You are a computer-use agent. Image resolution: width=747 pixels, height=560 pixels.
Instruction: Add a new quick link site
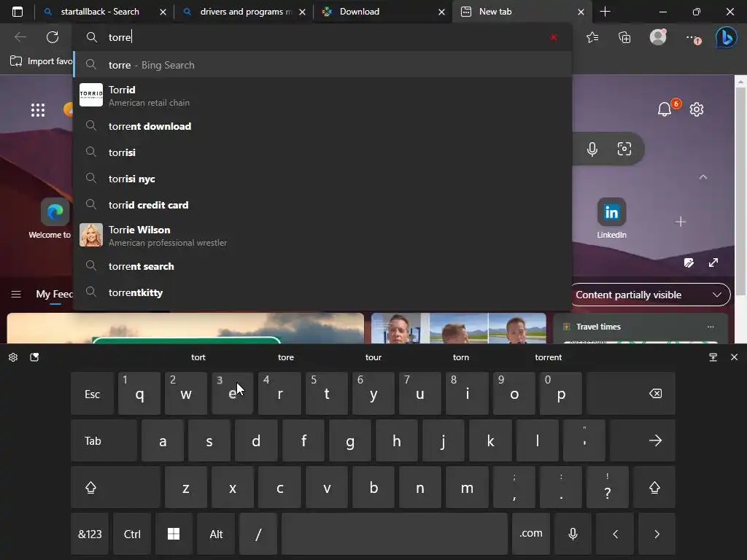click(x=681, y=222)
